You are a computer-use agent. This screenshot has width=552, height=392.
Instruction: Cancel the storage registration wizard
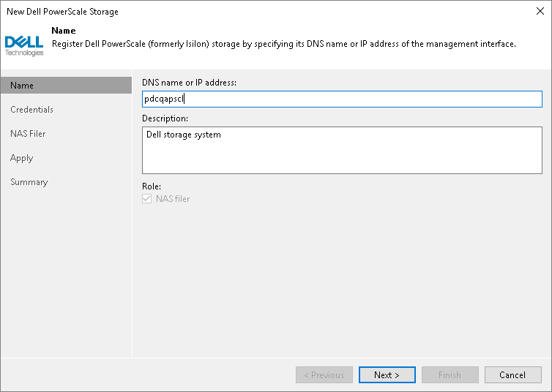(512, 374)
